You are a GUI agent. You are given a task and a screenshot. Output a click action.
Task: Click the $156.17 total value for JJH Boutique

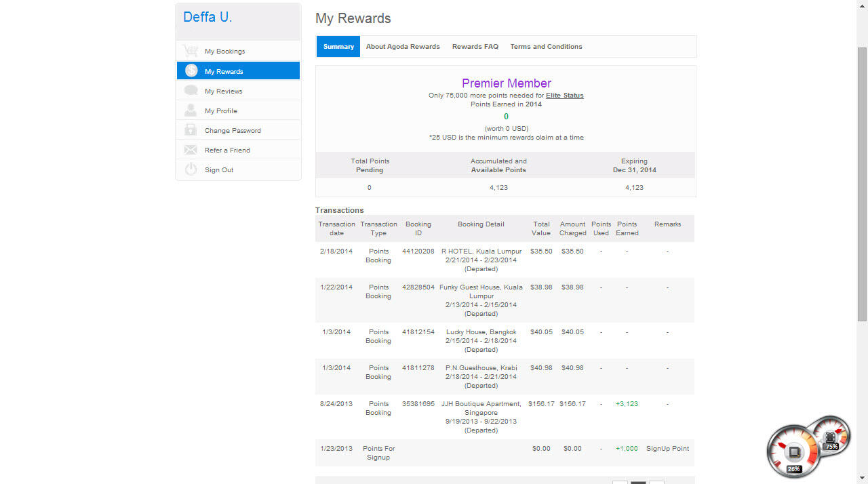click(x=541, y=403)
